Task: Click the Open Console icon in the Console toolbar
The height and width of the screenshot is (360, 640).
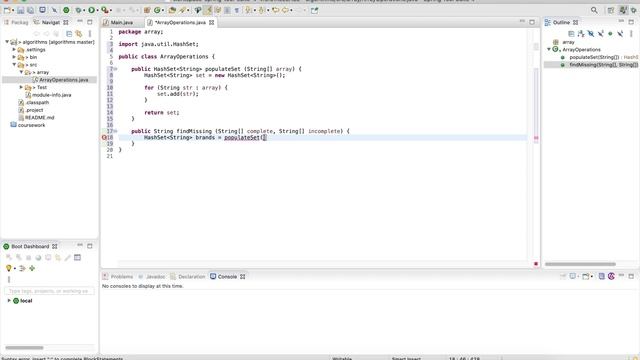Action: tap(586, 276)
